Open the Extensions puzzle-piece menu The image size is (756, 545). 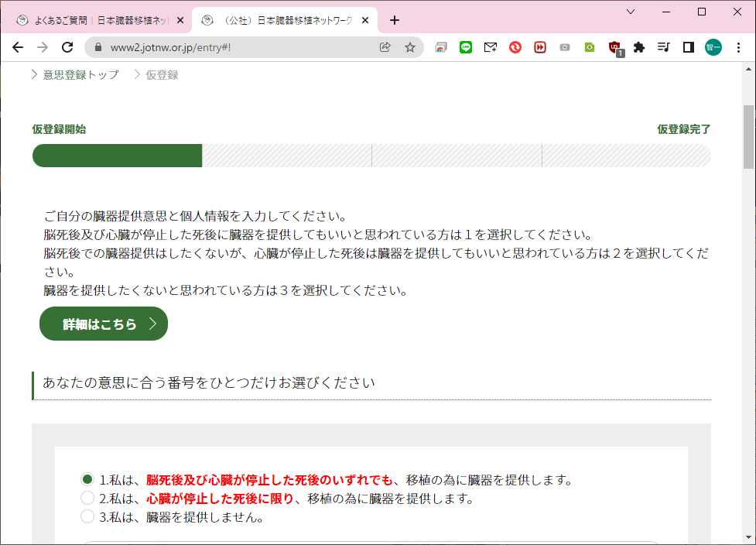pos(639,47)
